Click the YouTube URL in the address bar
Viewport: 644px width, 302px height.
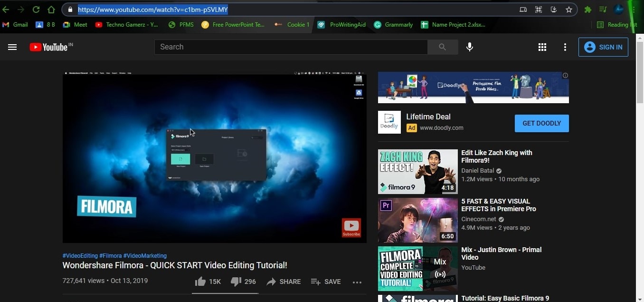(153, 10)
